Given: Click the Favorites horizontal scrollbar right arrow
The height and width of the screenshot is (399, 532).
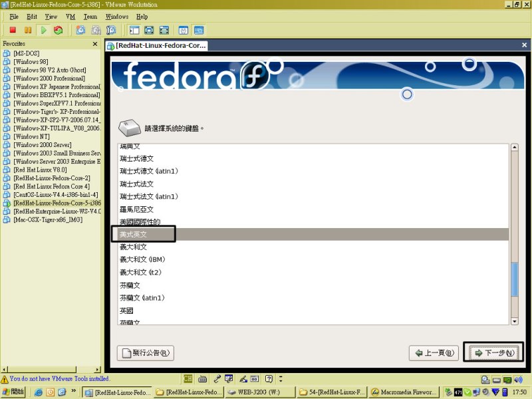Looking at the screenshot, I should [98, 369].
